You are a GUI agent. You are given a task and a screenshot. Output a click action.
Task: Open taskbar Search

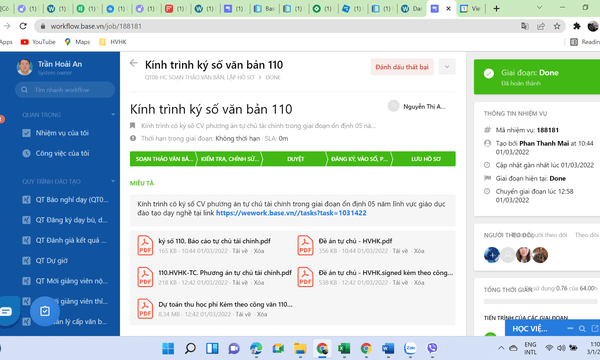[x=190, y=348]
